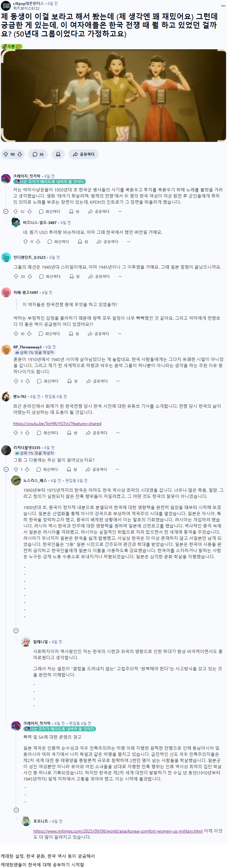Open the post image of three singers

pyautogui.click(x=113, y=96)
